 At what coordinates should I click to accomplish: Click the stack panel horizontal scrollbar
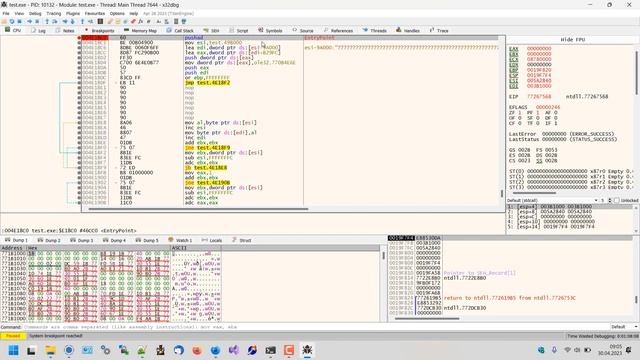tap(427, 318)
